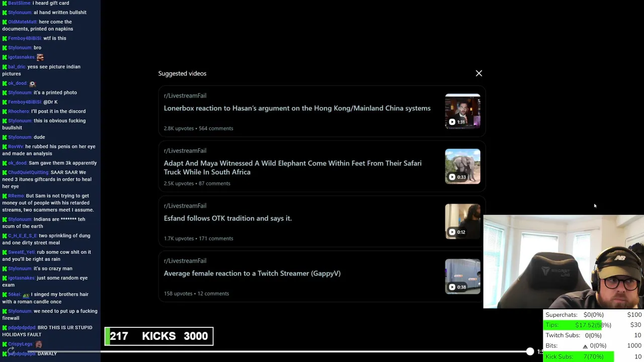Click chat username C_H_E_E_S_E
Image resolution: width=644 pixels, height=362 pixels.
coord(23,236)
